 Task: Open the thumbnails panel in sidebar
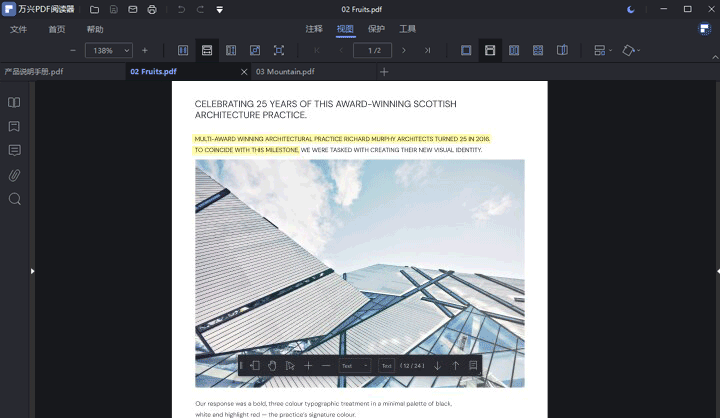(x=14, y=102)
